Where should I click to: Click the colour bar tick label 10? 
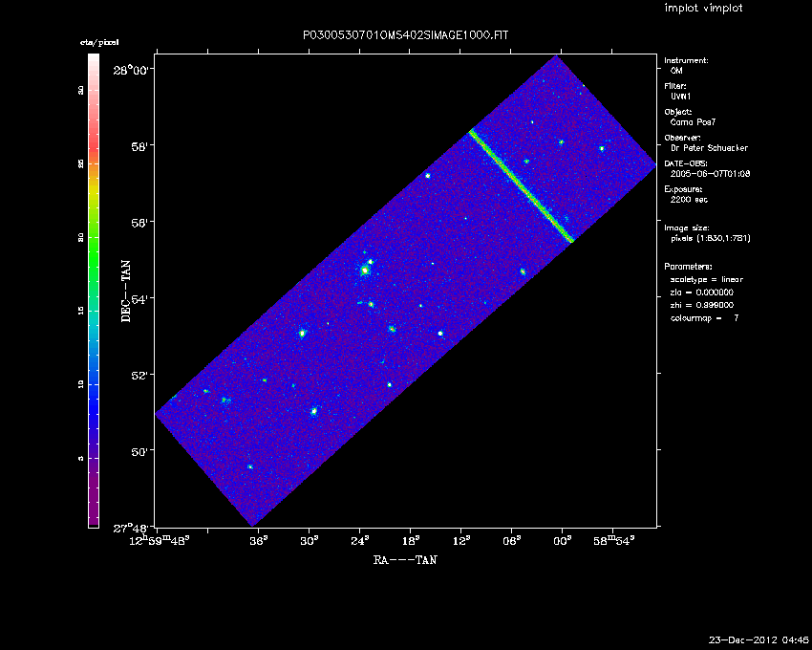click(81, 384)
